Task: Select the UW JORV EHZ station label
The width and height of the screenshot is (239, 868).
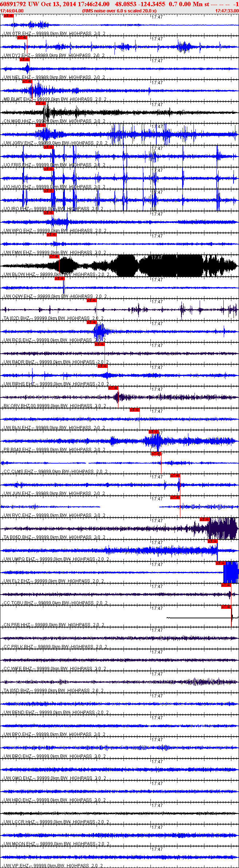Action: pyautogui.click(x=19, y=143)
